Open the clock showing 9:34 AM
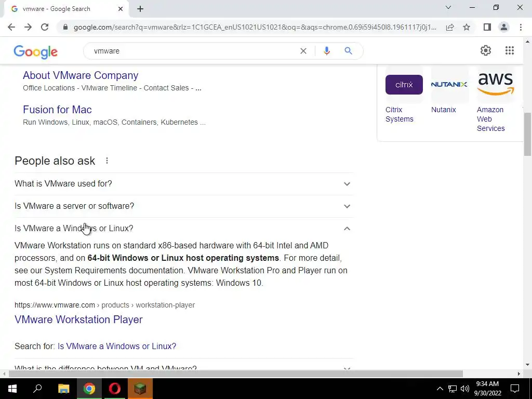This screenshot has height=399, width=532. click(487, 389)
